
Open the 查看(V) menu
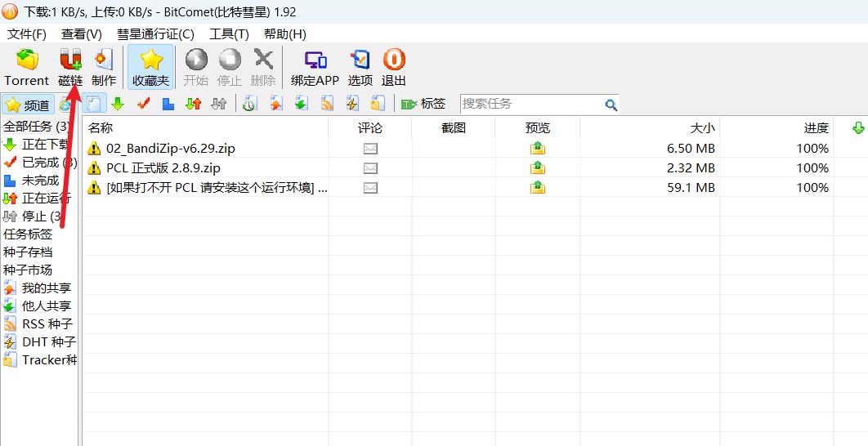coord(82,34)
